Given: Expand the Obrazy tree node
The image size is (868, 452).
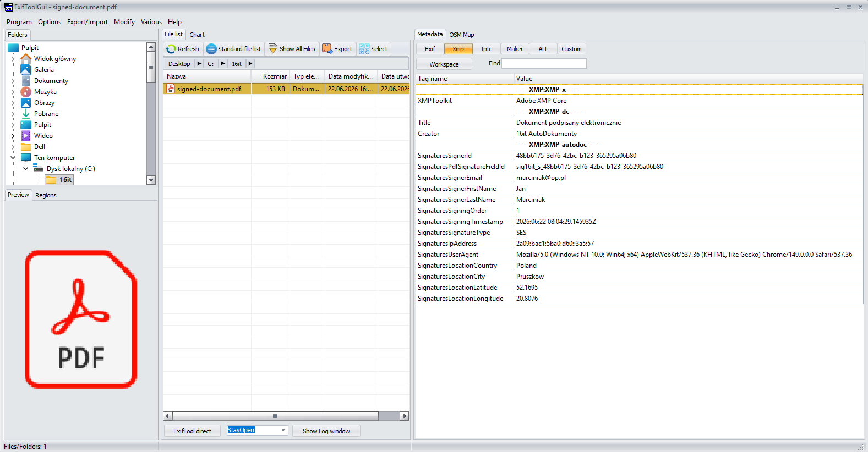Looking at the screenshot, I should click(13, 103).
